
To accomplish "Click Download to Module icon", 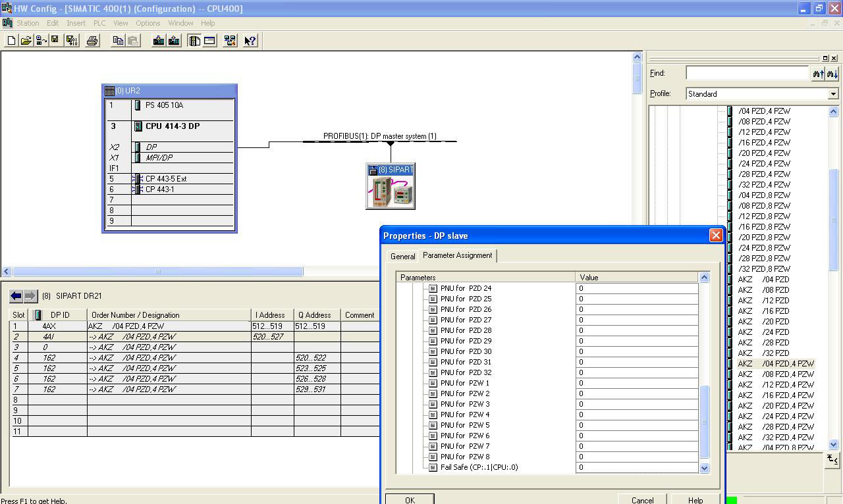I will tap(159, 41).
